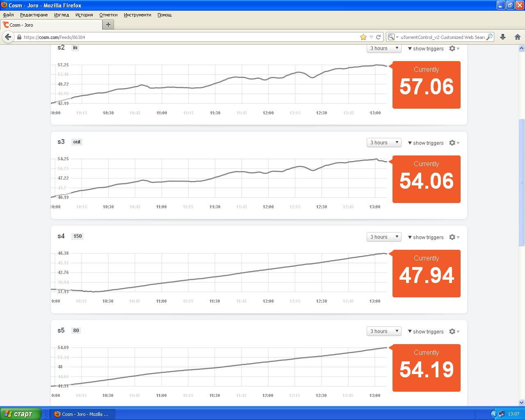Open the История menu

[84, 15]
